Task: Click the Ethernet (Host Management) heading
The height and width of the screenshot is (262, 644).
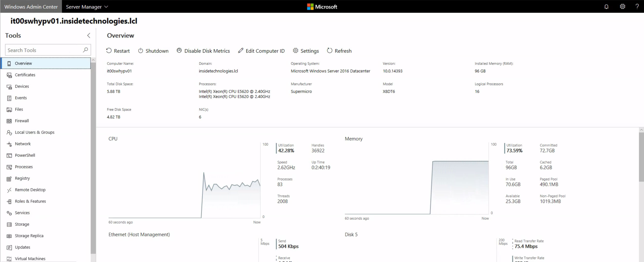Action: pyautogui.click(x=139, y=234)
